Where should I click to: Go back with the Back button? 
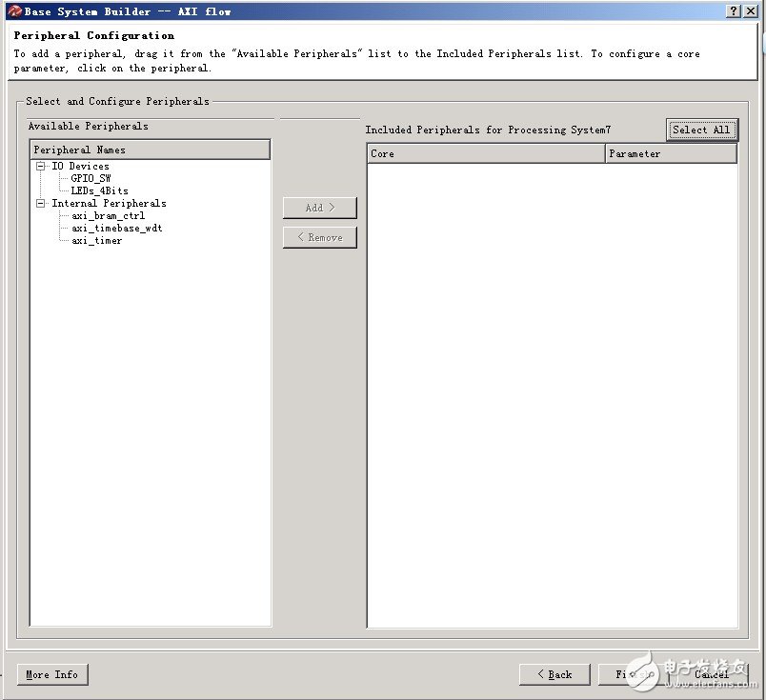coord(554,674)
